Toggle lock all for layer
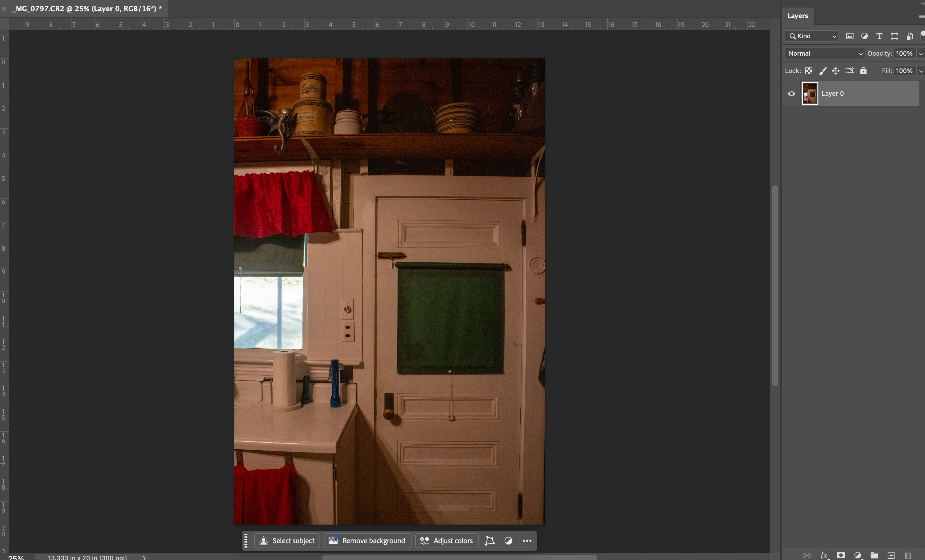 [x=863, y=71]
